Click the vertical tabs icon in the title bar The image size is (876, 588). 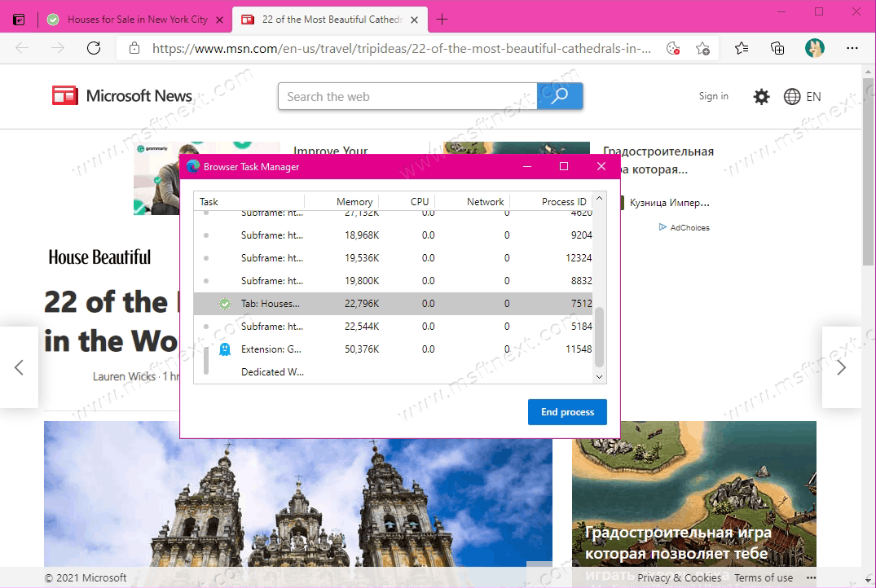coord(19,20)
